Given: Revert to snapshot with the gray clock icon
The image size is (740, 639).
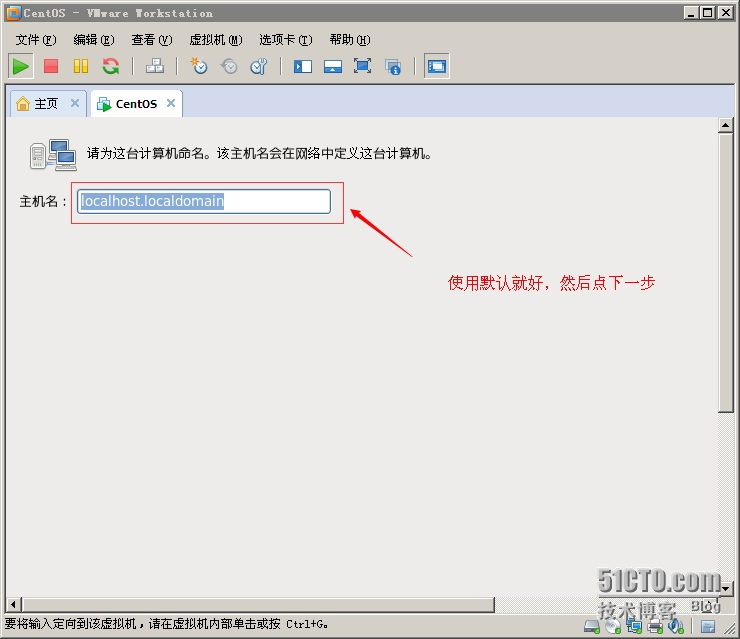Looking at the screenshot, I should click(x=229, y=66).
